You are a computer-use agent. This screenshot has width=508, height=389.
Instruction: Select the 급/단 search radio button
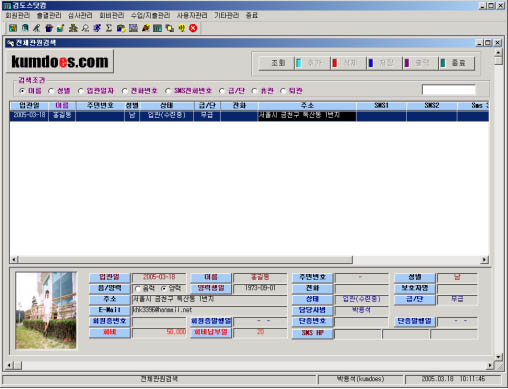tap(222, 91)
